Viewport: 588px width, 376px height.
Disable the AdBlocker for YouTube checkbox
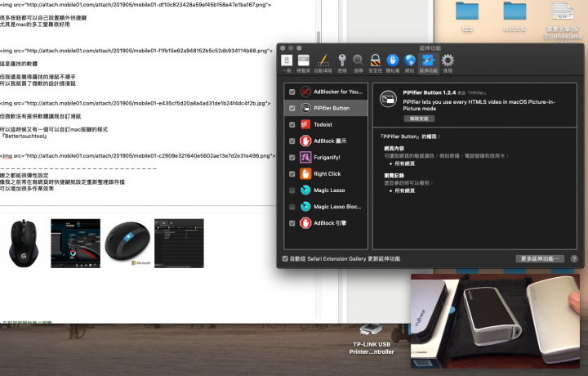tap(292, 92)
